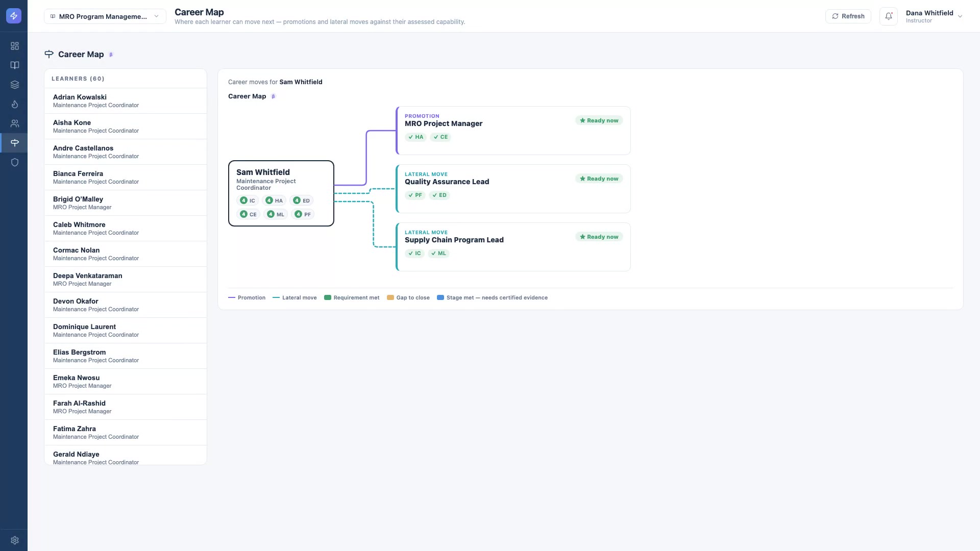
Task: Click the ML chip on Supply Chain Program Lead
Action: tap(438, 254)
